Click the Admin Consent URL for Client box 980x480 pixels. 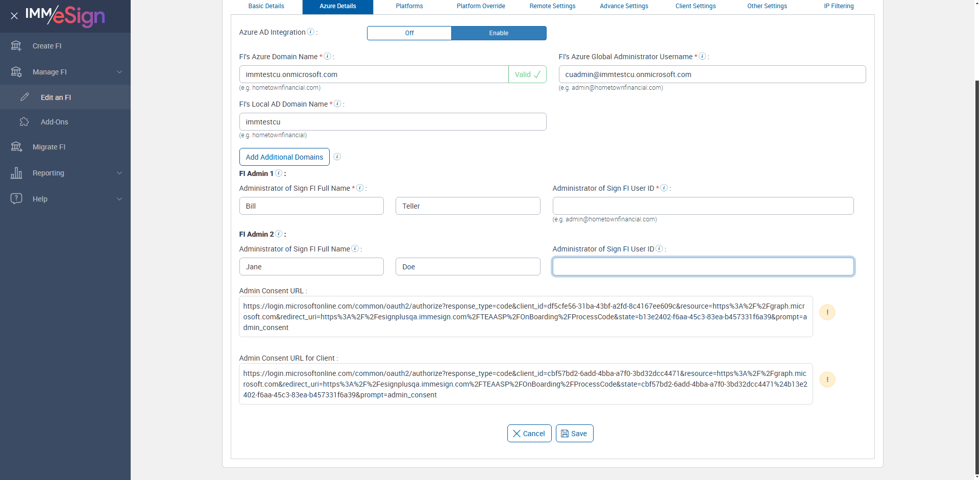pyautogui.click(x=526, y=384)
